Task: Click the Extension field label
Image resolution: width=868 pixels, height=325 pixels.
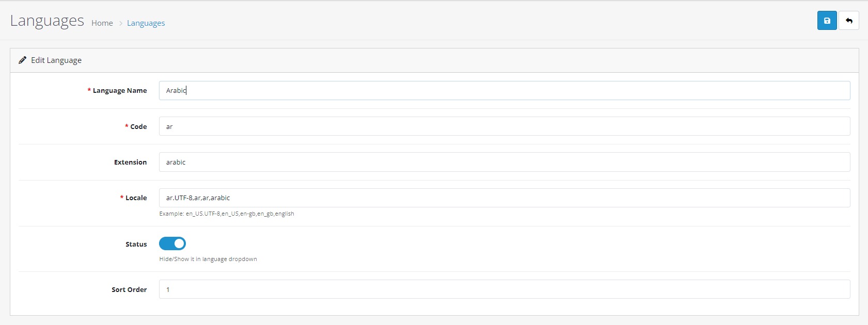Action: tap(130, 163)
